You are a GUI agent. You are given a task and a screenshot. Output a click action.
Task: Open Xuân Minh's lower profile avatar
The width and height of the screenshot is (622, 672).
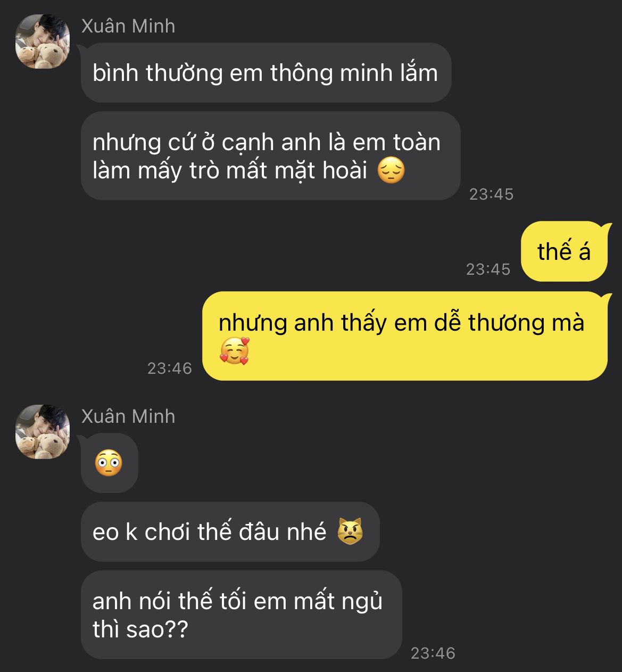pos(43,432)
